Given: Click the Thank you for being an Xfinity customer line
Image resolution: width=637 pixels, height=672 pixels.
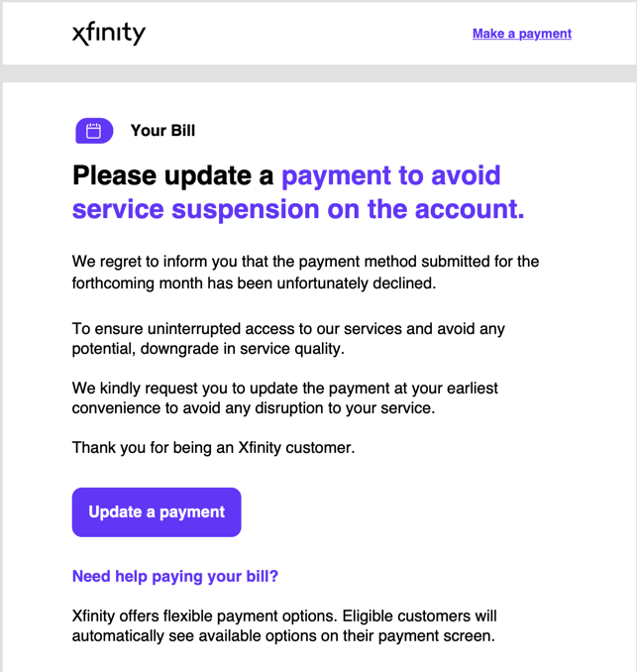Looking at the screenshot, I should coord(213,448).
